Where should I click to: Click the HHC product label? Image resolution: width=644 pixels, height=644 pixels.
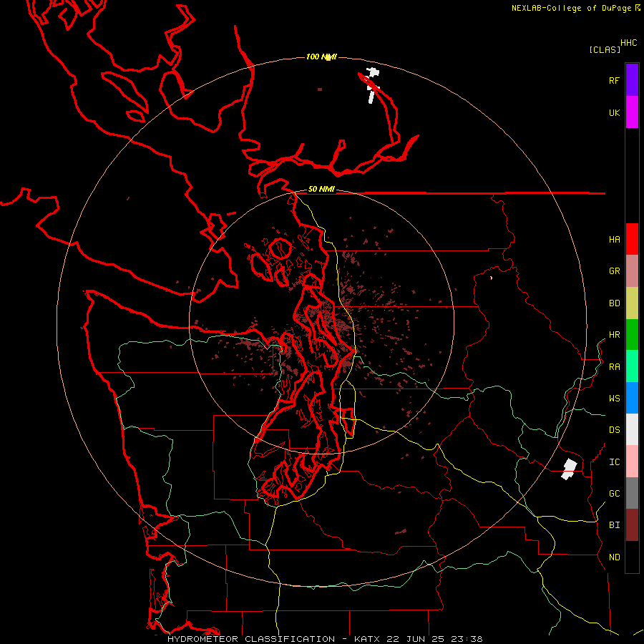tap(628, 43)
